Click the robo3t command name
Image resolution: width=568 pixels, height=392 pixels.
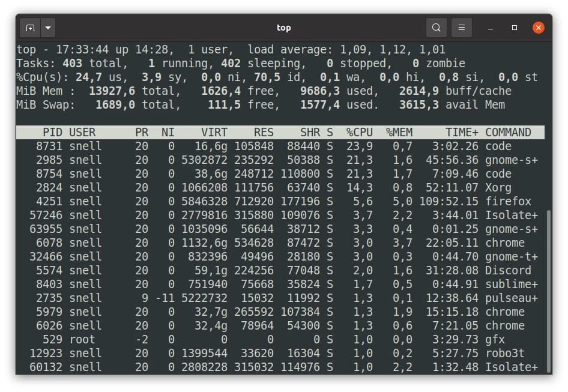(x=504, y=353)
